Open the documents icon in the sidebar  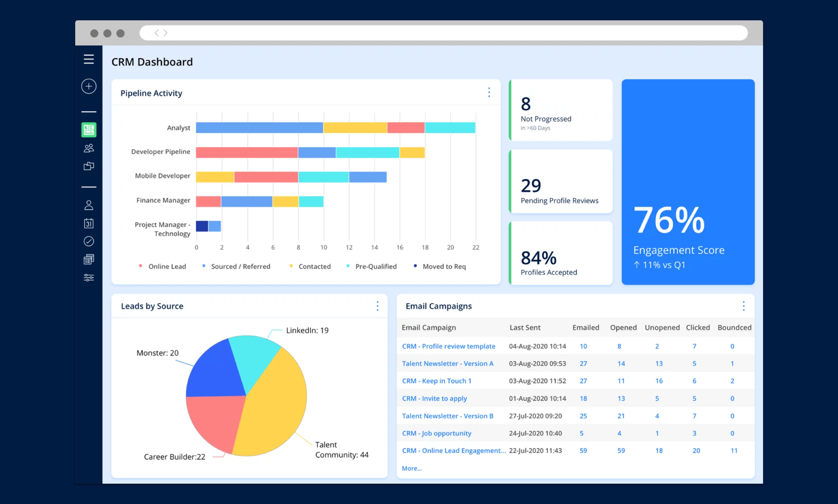(x=89, y=166)
